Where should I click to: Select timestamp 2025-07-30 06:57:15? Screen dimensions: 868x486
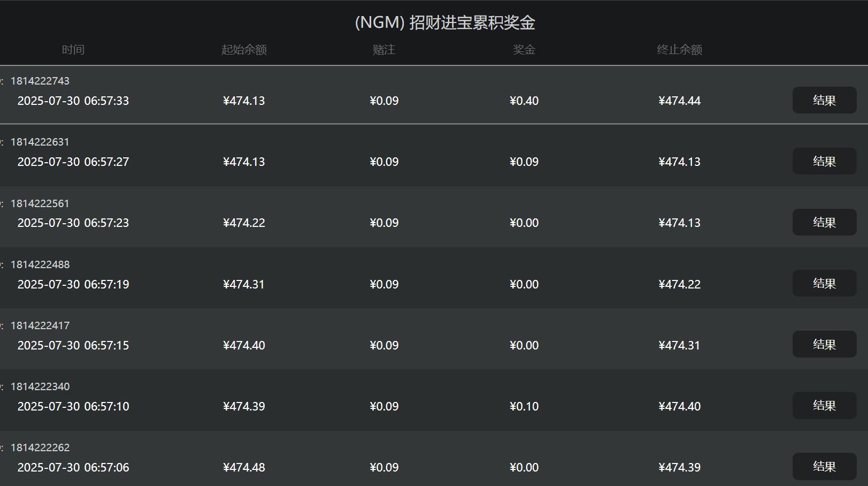pos(73,345)
